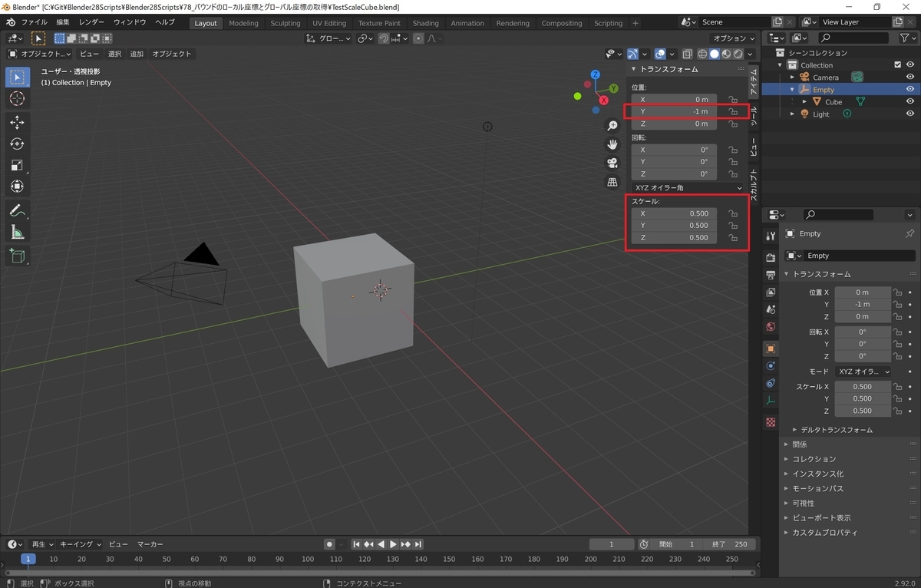This screenshot has width=921, height=588.
Task: Open the ファイル (File) menu
Action: tap(34, 22)
